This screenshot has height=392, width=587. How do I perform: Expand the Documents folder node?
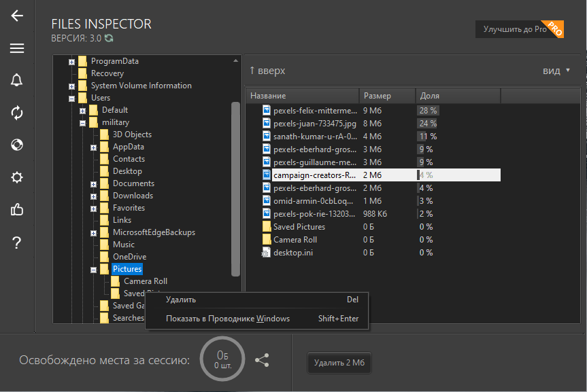coord(94,184)
